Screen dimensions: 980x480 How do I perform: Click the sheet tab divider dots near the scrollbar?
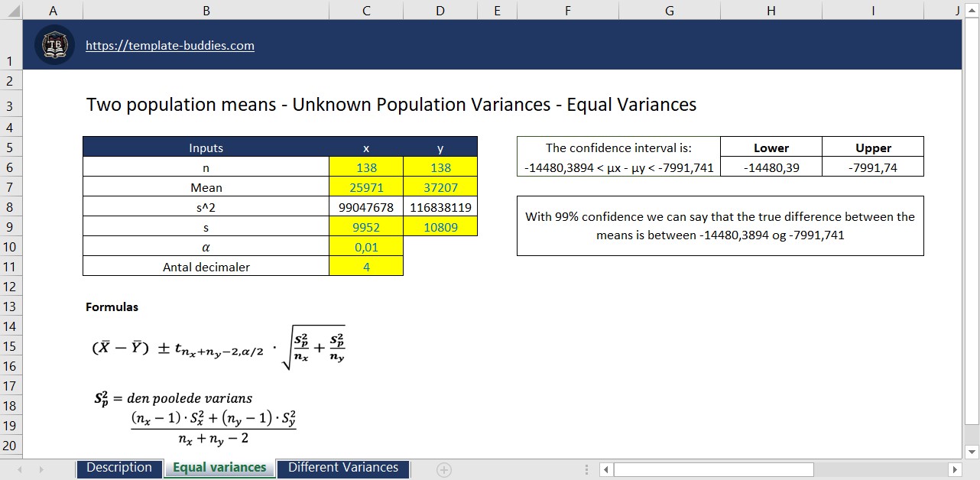585,467
